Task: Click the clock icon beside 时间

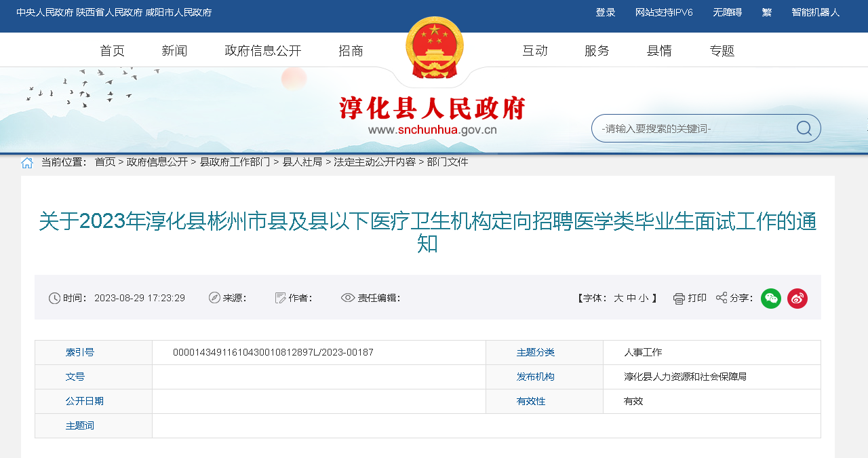Action: pos(55,298)
